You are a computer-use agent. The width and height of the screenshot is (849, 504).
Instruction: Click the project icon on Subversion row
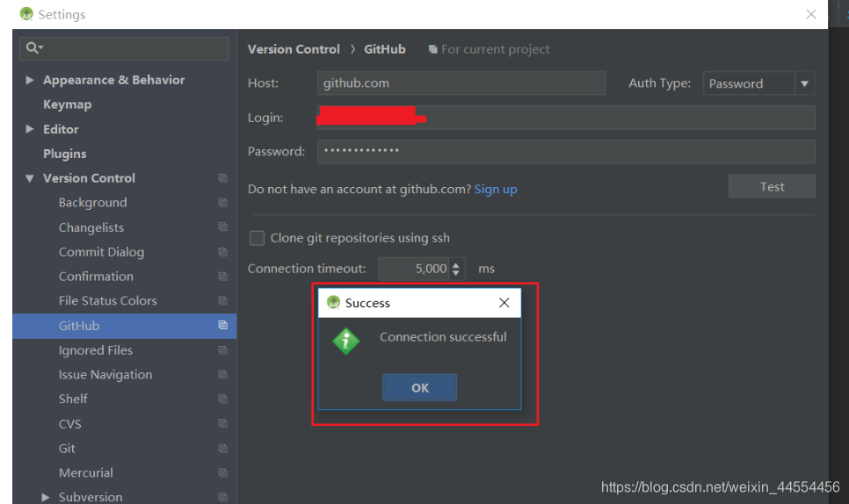[x=222, y=497]
